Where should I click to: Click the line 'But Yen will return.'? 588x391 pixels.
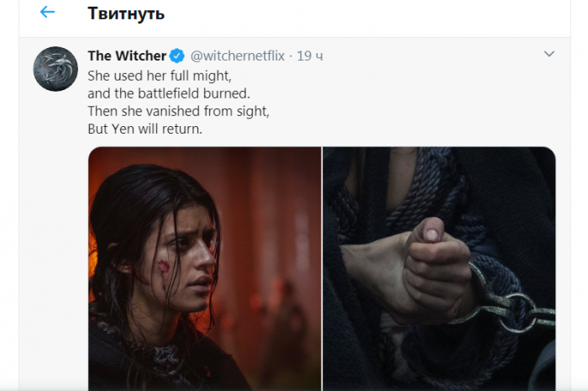[x=144, y=129]
